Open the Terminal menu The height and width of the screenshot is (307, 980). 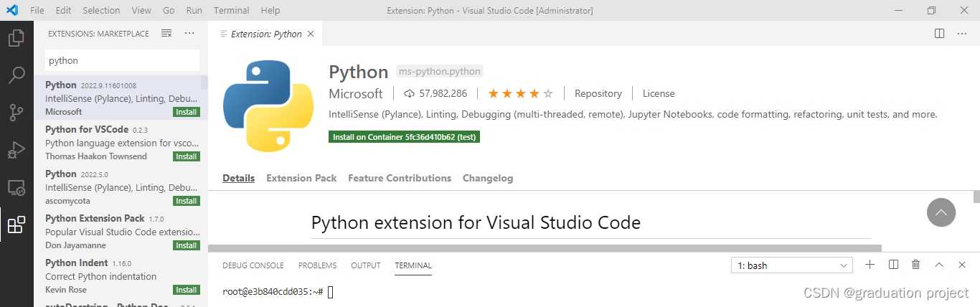click(x=231, y=11)
